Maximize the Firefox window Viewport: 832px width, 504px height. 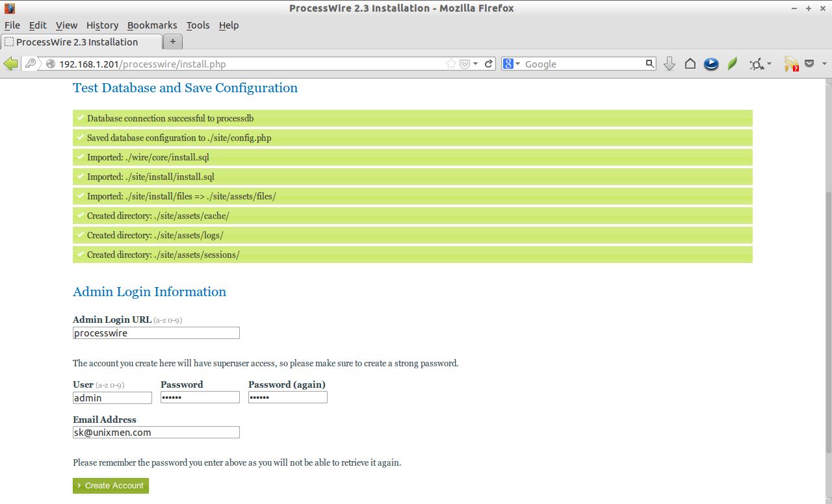coord(809,8)
